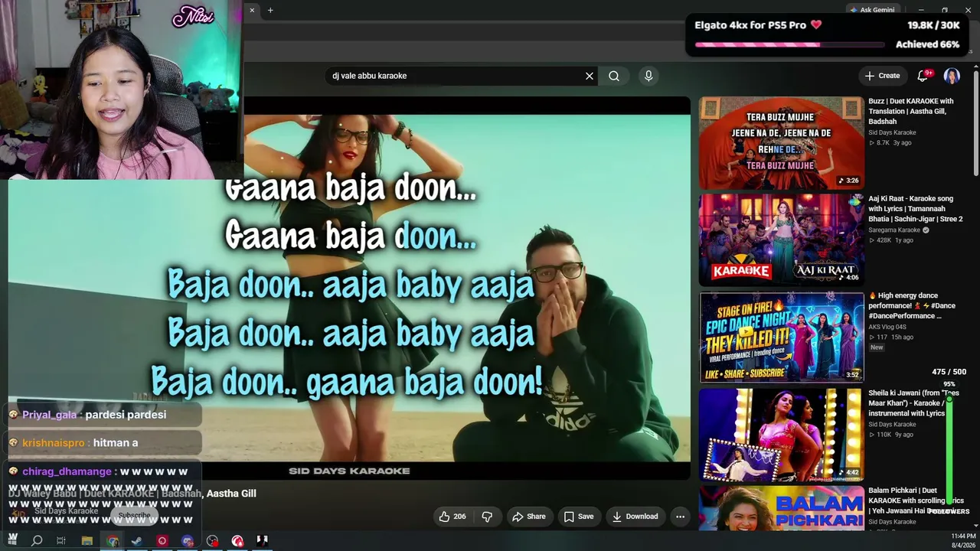Open the Windows Start menu
980x551 pixels.
pyautogui.click(x=12, y=540)
